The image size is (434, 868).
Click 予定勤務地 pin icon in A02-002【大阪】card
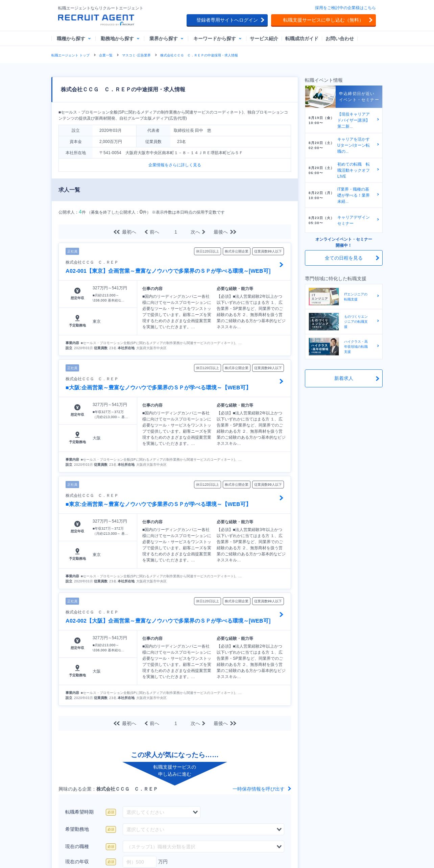pyautogui.click(x=77, y=668)
